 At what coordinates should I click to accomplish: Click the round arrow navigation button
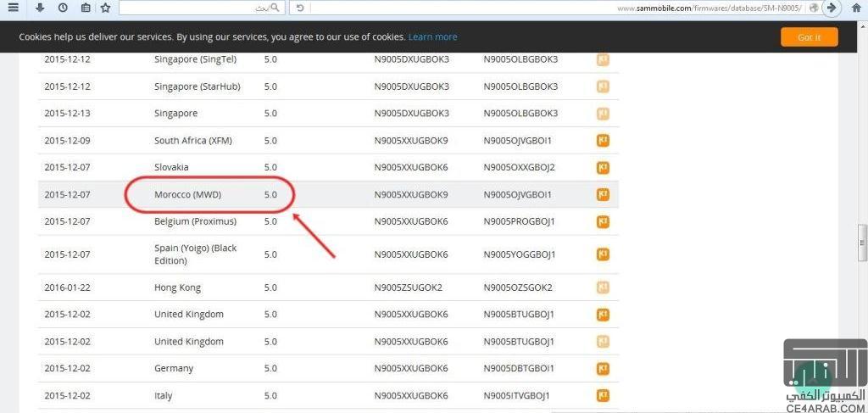tap(831, 8)
